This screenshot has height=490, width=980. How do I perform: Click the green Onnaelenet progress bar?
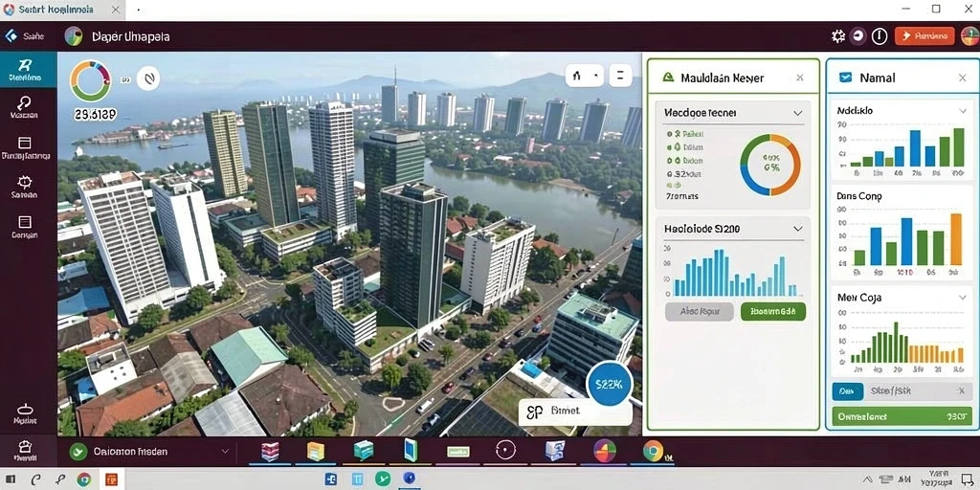[902, 415]
